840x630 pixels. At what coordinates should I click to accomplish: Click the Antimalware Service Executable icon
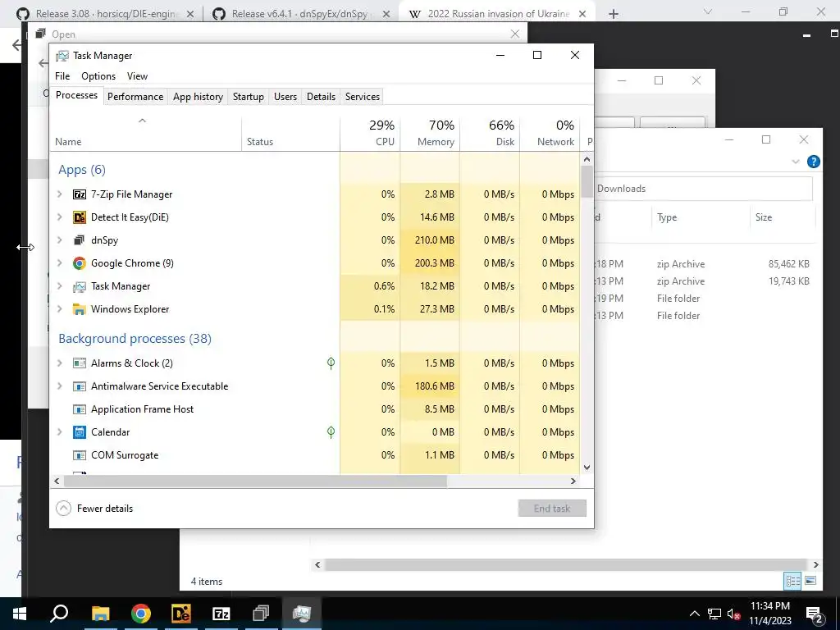pos(80,386)
